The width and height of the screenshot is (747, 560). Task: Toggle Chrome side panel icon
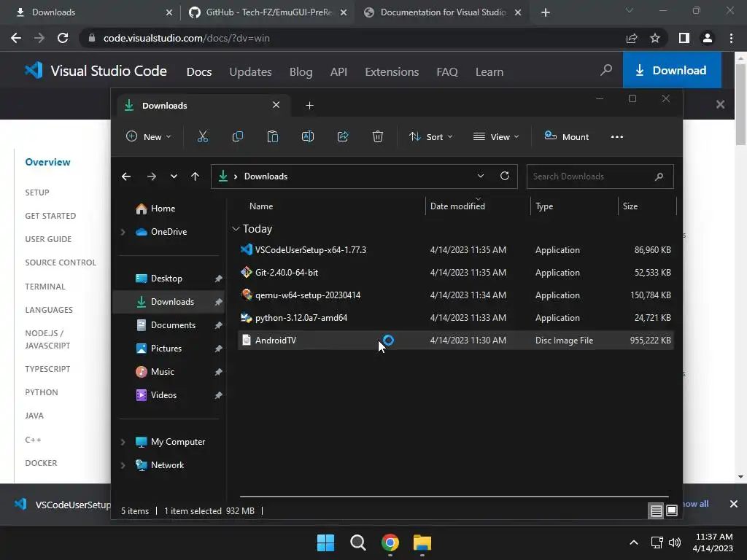[x=684, y=38]
